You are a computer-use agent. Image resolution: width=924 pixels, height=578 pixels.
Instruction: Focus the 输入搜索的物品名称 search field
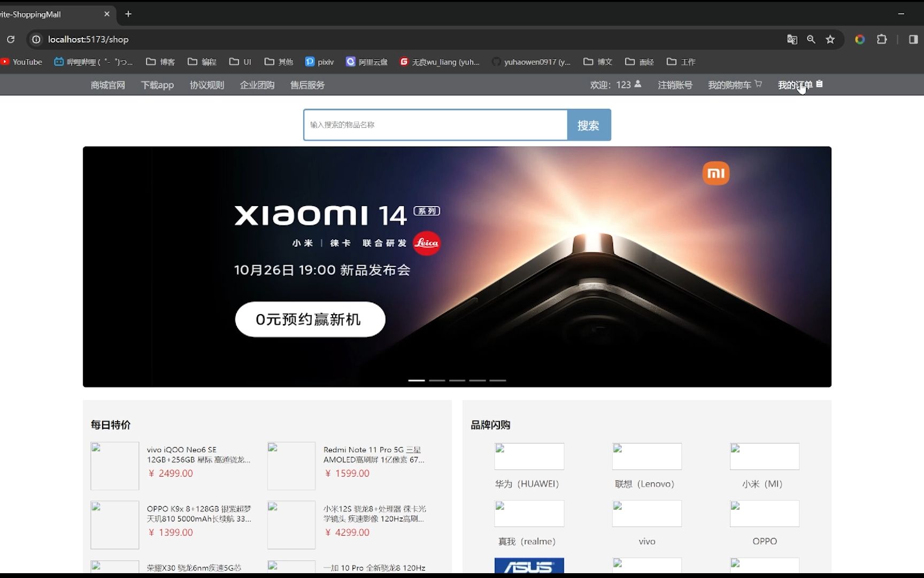[x=435, y=125]
